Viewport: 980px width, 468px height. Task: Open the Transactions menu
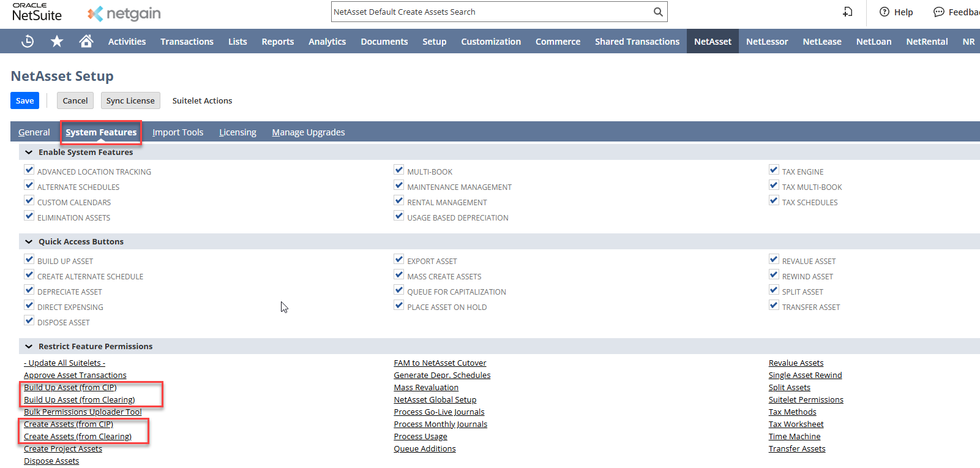pyautogui.click(x=187, y=42)
